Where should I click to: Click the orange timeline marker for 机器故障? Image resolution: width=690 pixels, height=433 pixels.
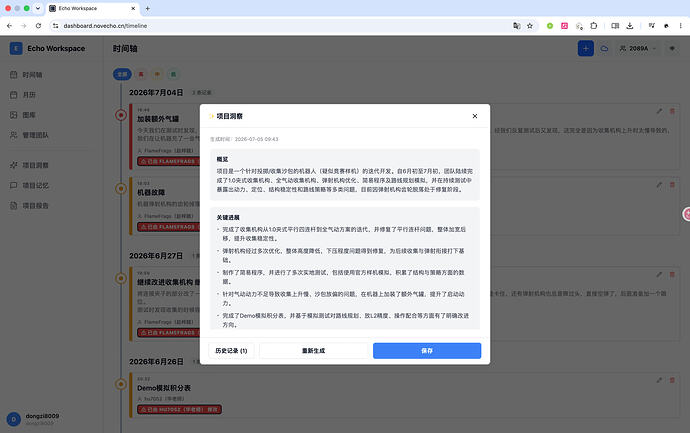[121, 189]
